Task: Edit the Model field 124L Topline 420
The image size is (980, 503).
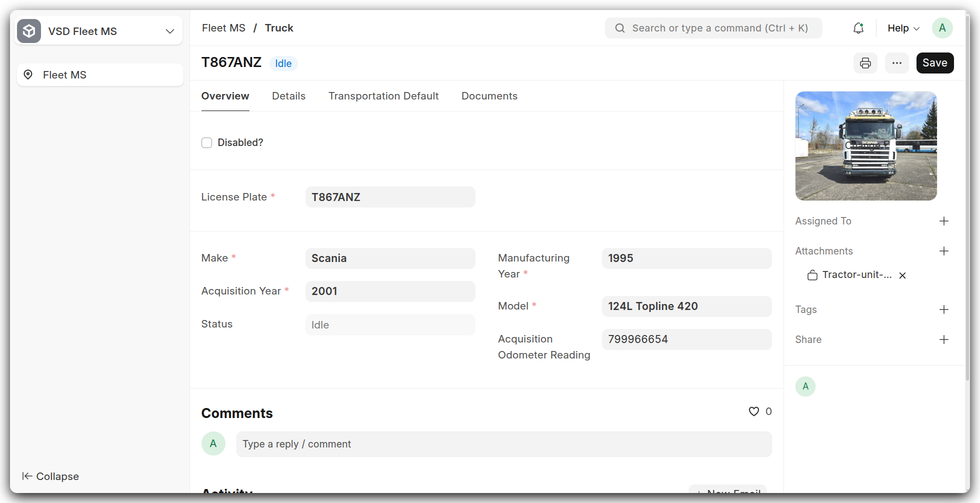Action: coord(686,306)
